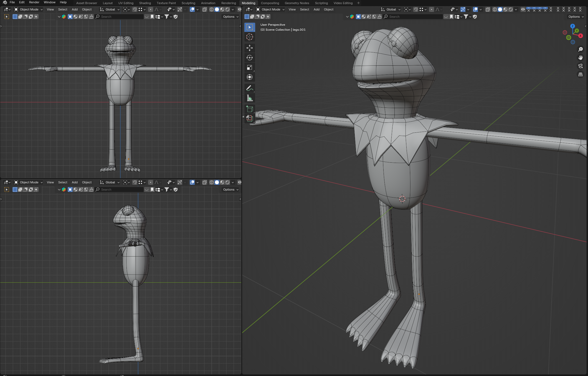Select the Transform tool in the toolbar
The height and width of the screenshot is (376, 588).
tap(250, 77)
